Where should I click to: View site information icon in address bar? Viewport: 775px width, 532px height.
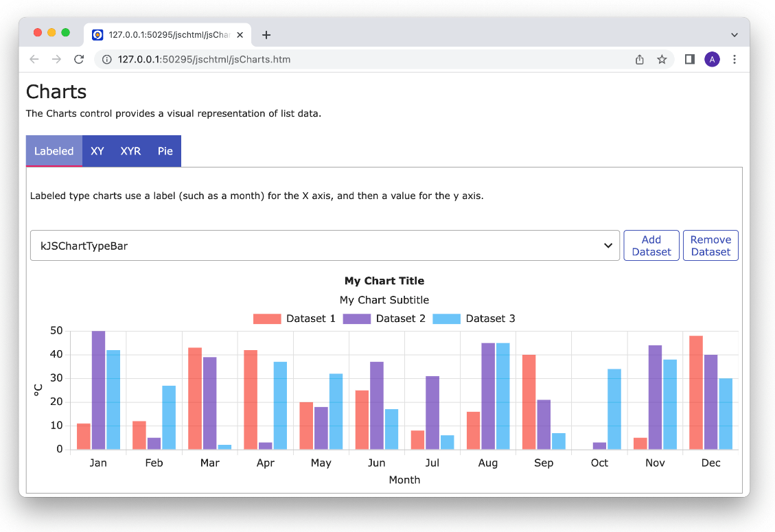(x=107, y=59)
